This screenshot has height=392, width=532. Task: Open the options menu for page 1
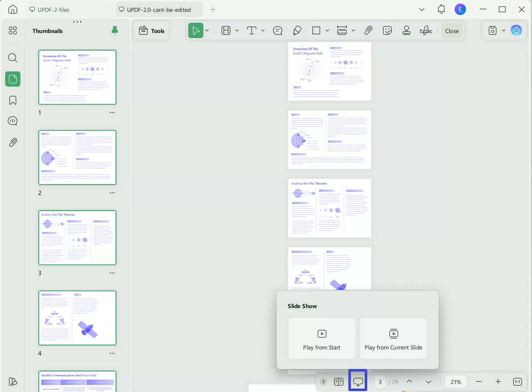coord(112,112)
